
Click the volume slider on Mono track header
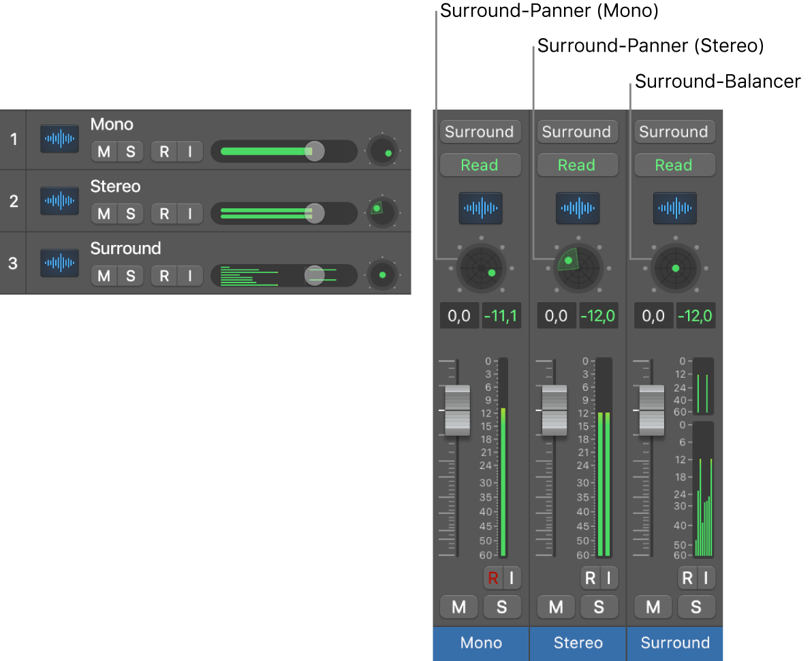click(284, 151)
